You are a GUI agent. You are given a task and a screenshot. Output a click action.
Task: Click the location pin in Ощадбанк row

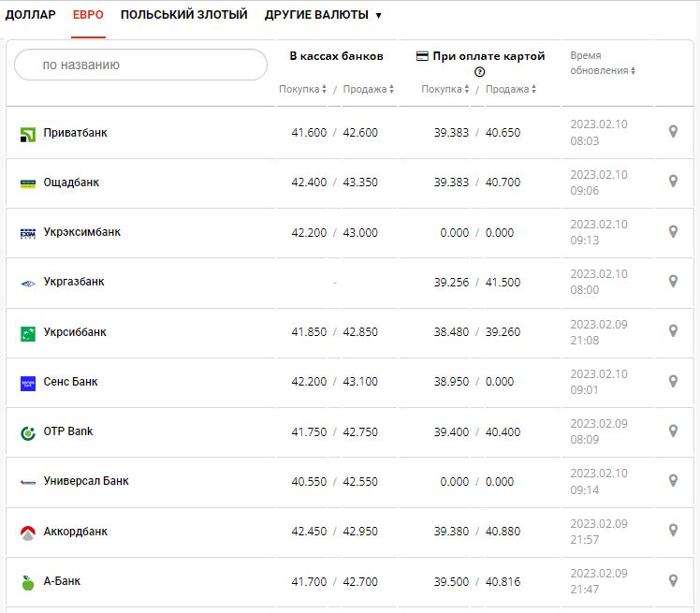[x=672, y=182]
